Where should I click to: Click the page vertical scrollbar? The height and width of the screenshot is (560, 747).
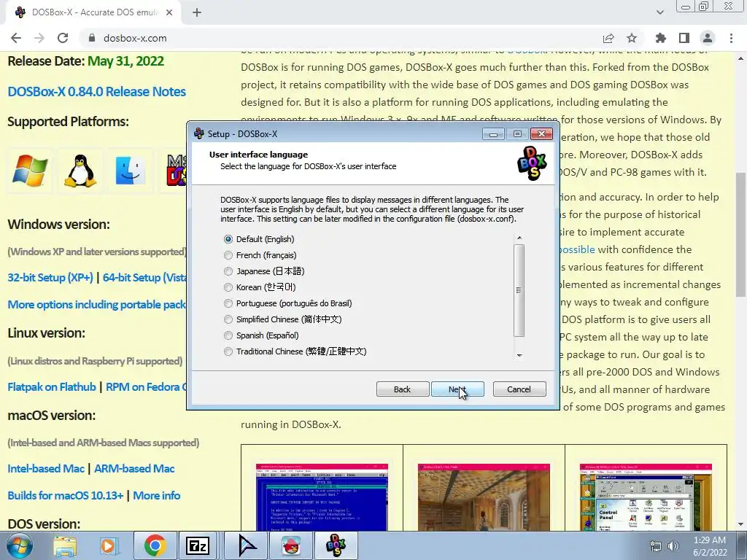coord(741,236)
